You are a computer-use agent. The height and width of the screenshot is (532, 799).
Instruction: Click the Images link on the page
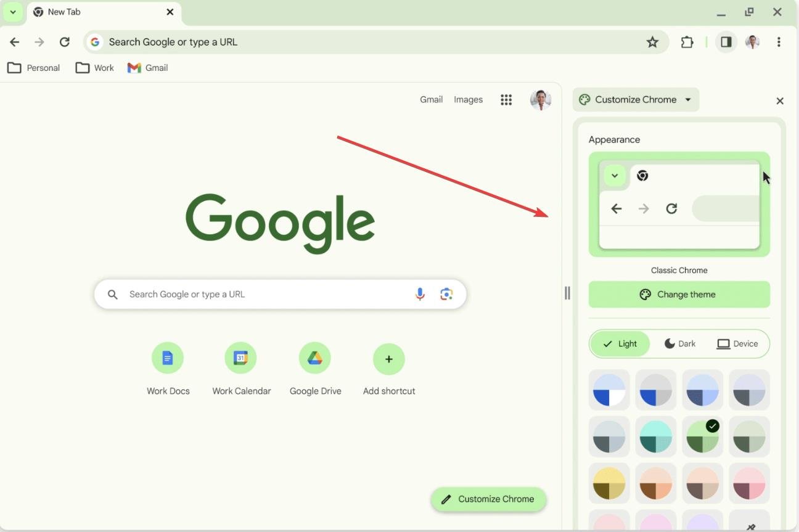469,99
